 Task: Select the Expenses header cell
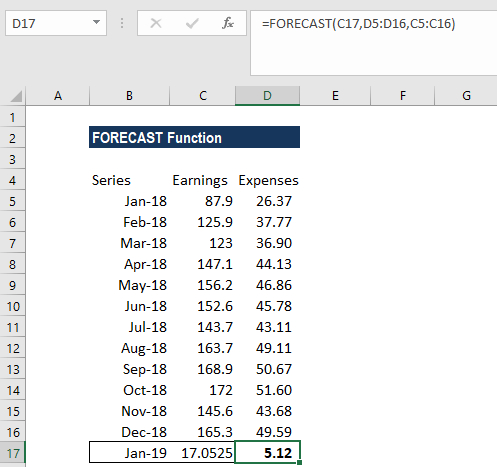[268, 180]
